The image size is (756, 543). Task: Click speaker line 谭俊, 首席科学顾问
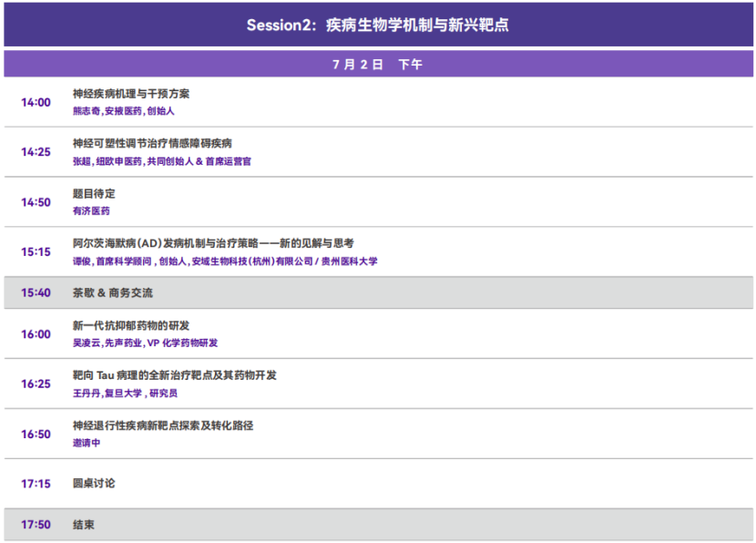coord(225,261)
